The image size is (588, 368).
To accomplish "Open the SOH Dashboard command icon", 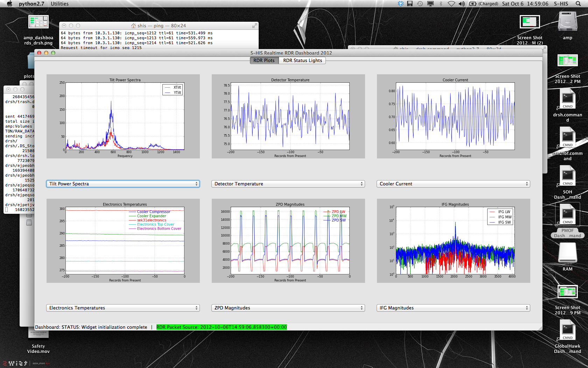I will coord(567,175).
